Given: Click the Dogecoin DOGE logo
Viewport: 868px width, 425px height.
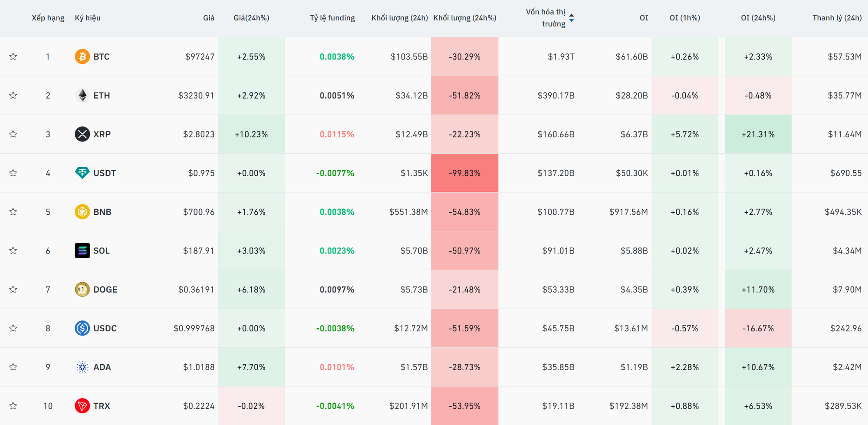Looking at the screenshot, I should (x=82, y=290).
